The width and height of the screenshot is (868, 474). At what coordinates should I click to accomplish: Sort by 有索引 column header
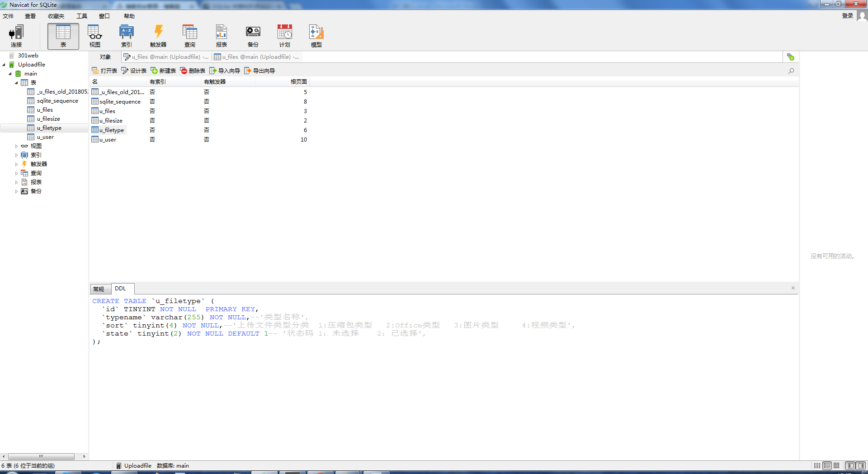pos(175,82)
